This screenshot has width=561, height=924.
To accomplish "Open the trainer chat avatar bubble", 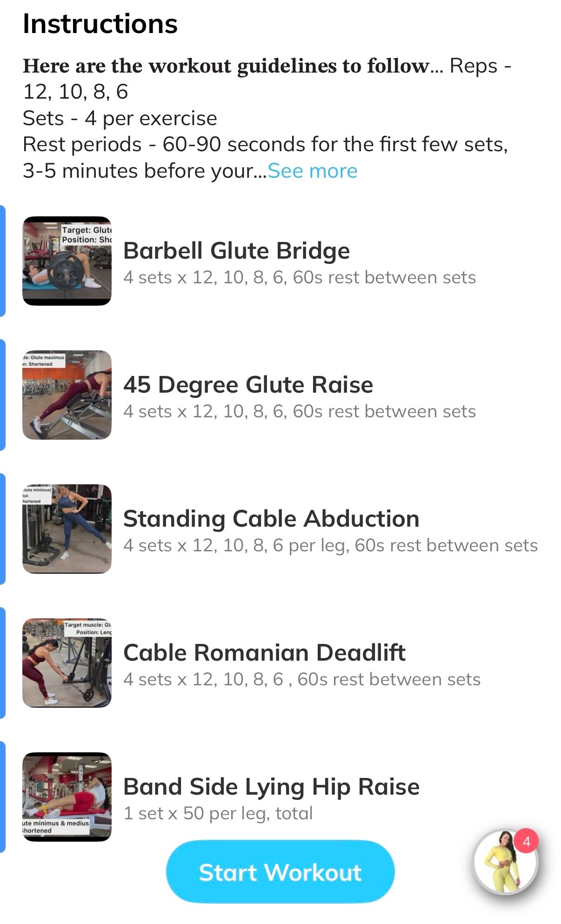I will click(505, 862).
